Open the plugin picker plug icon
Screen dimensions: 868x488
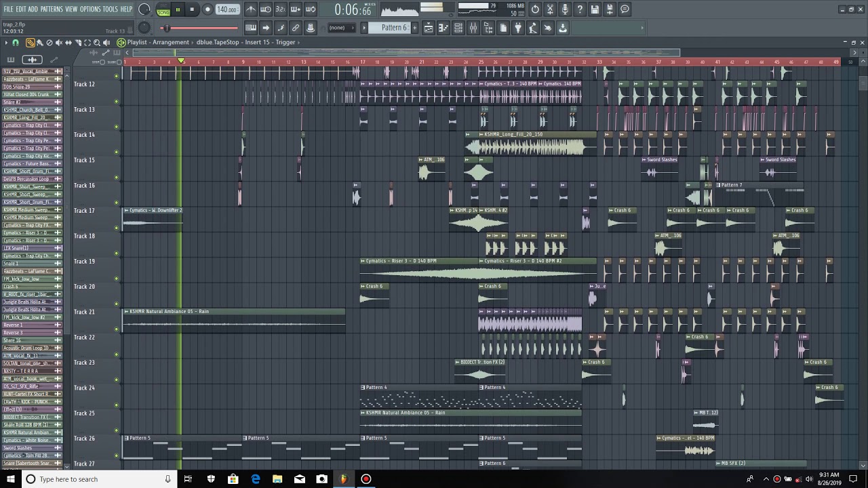point(518,28)
